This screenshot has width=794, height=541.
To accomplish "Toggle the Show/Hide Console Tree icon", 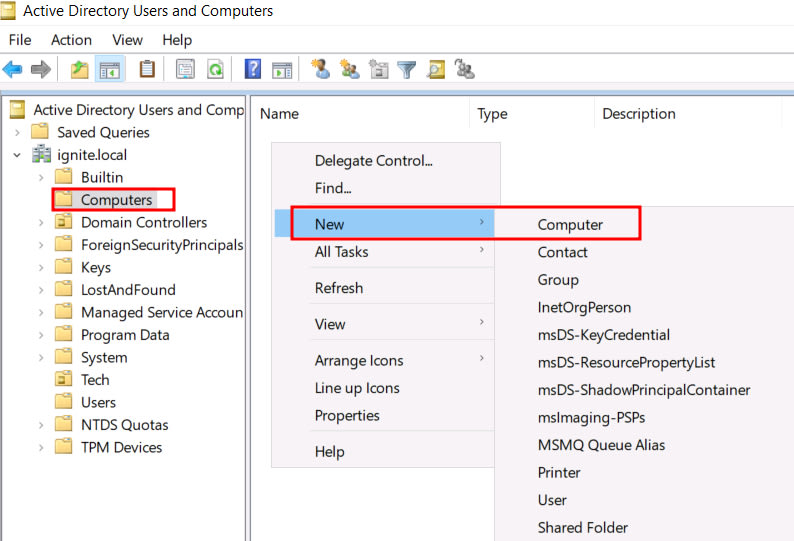I will (109, 70).
